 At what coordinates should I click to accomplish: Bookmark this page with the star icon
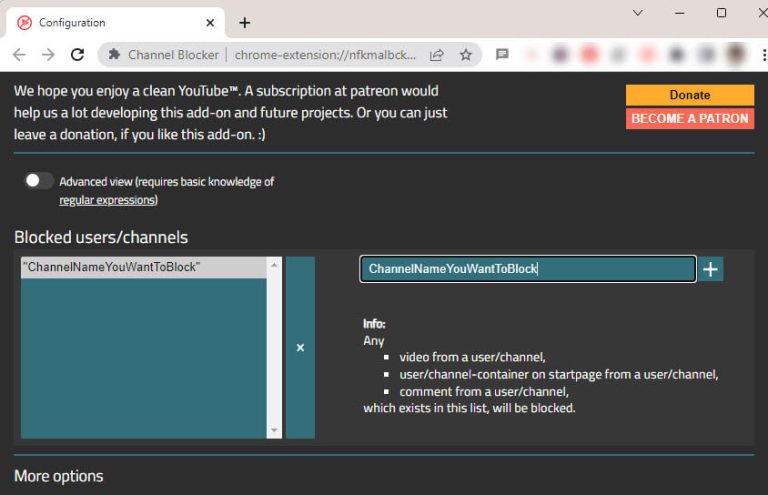[465, 55]
